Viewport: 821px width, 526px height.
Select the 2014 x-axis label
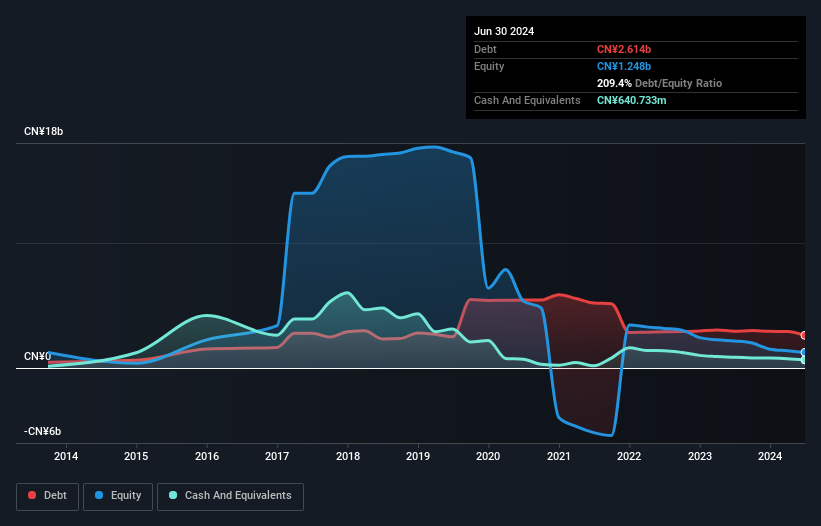pos(66,457)
